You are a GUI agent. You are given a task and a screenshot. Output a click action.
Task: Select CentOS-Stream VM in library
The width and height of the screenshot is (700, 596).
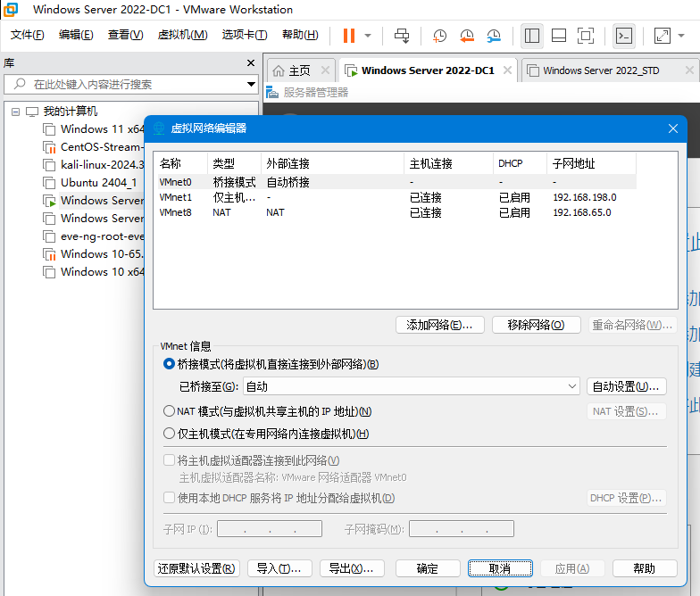click(94, 147)
